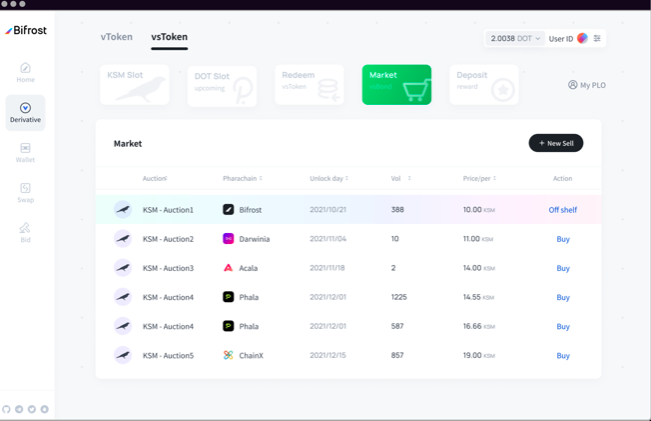Switch to the vToken tab
The image size is (651, 421).
[117, 37]
